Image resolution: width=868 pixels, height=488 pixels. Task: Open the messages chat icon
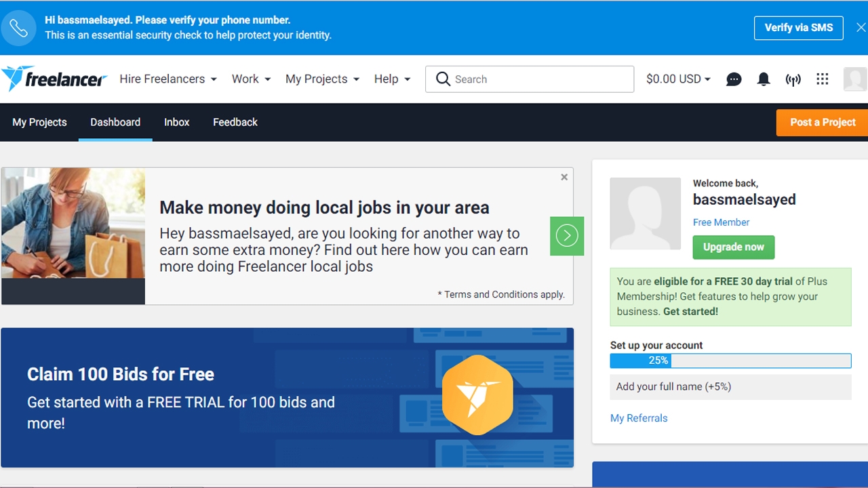click(734, 79)
